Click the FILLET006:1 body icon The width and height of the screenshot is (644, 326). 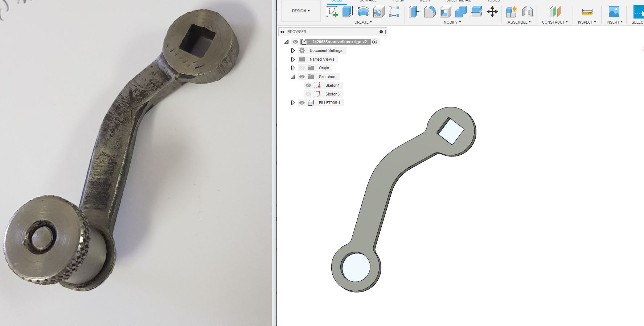point(311,103)
